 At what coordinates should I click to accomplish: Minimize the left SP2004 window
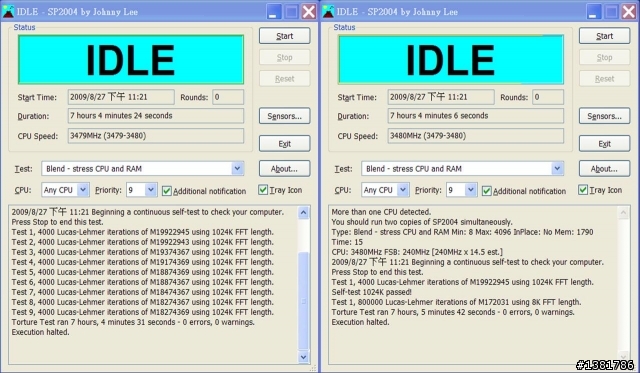coord(274,11)
